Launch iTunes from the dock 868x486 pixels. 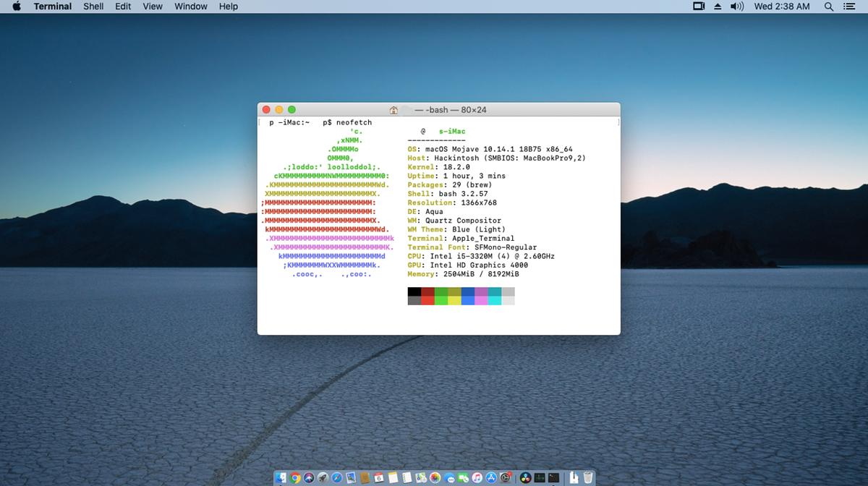[477, 477]
